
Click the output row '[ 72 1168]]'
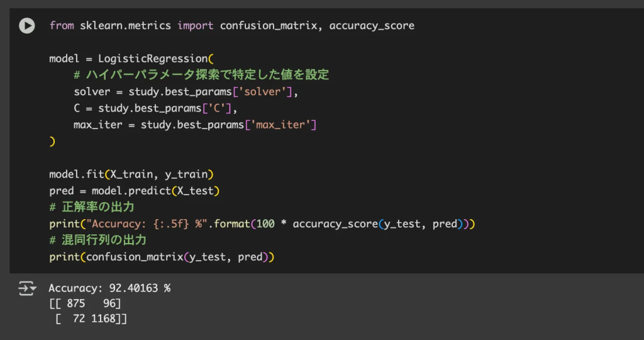(x=91, y=319)
